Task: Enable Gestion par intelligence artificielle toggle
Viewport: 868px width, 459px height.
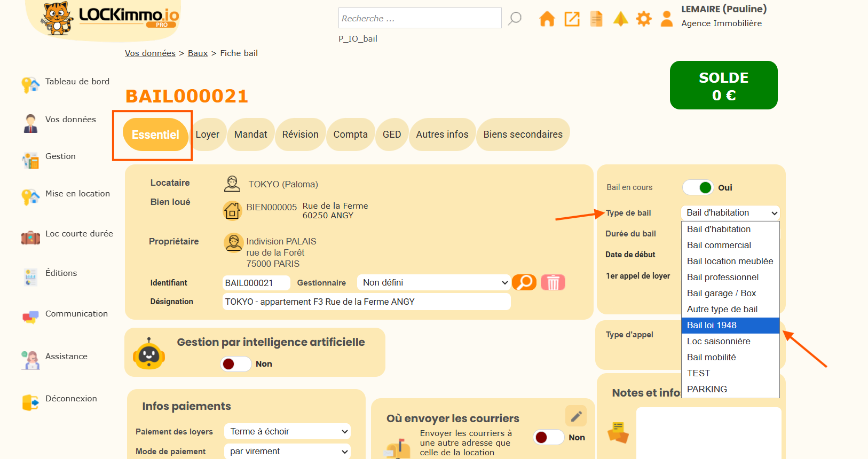Action: (x=235, y=364)
